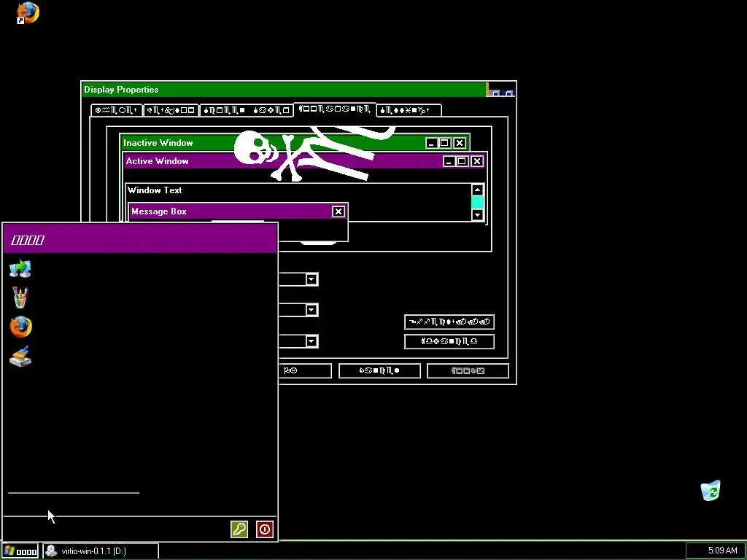Launch Firefox from the Start menu list
This screenshot has width=747, height=560.
point(20,327)
